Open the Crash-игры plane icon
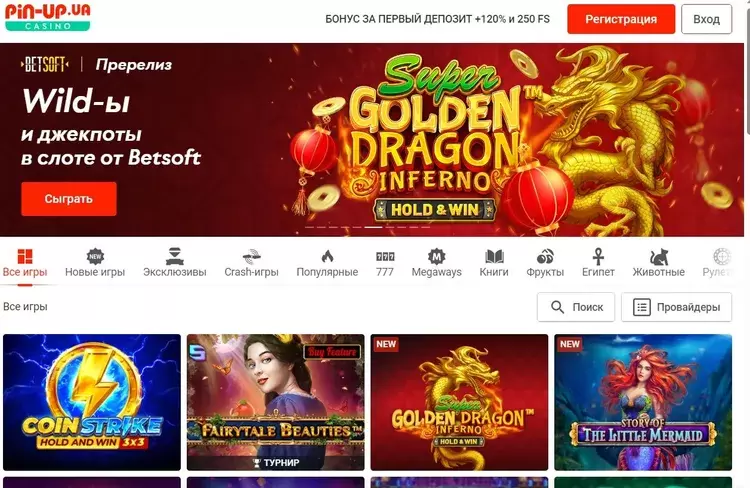 click(251, 256)
